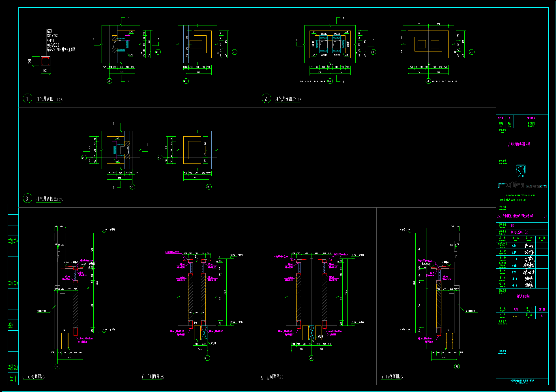Select the certificate number A145001680

(x=518, y=200)
